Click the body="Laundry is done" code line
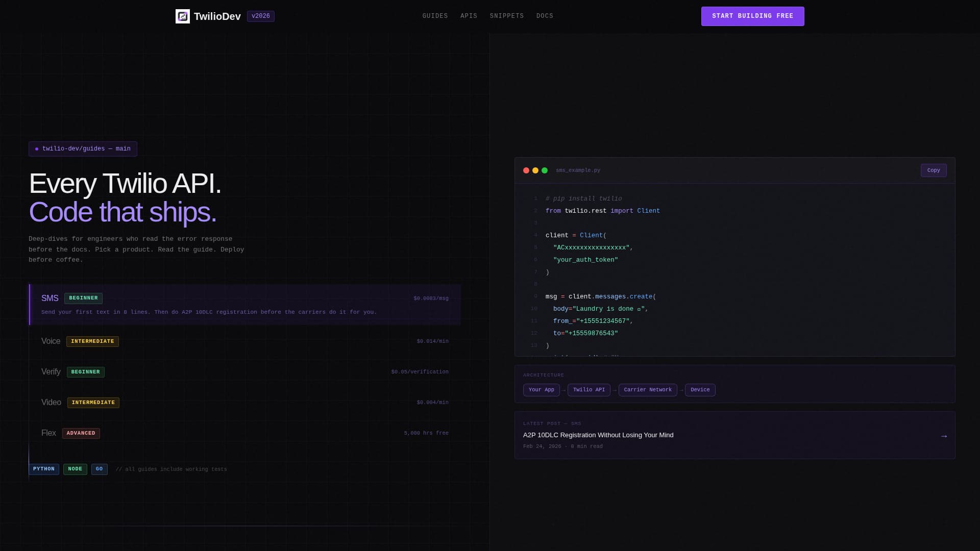This screenshot has height=551, width=980. (x=600, y=309)
